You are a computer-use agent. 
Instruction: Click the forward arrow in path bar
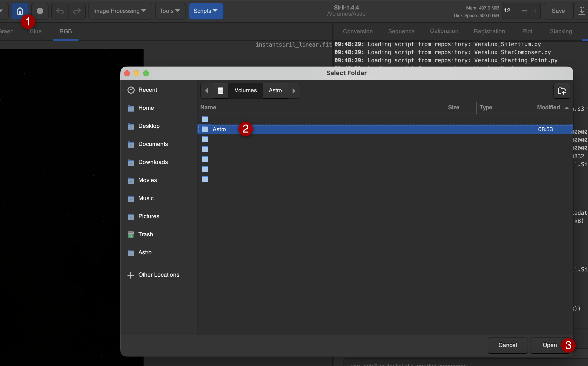click(294, 91)
